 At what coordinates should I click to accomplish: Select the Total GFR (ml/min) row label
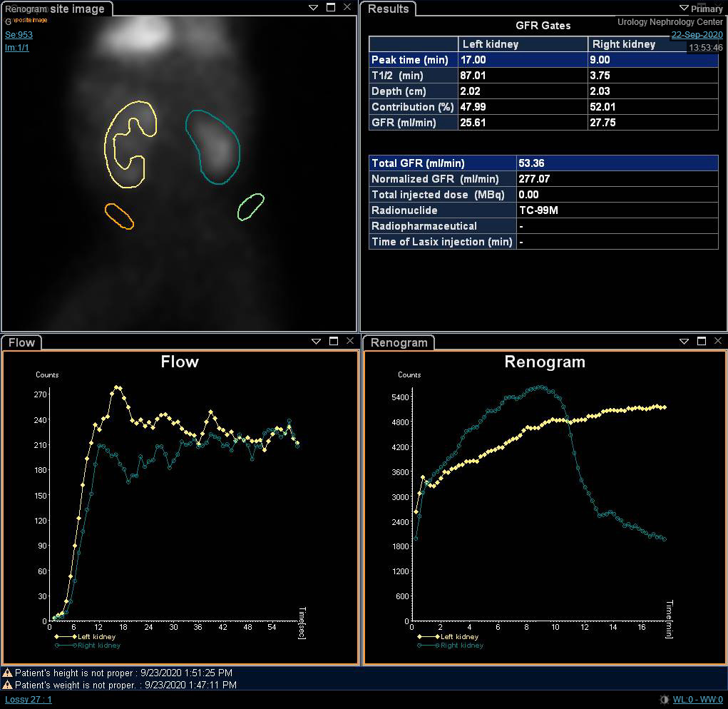click(443, 163)
